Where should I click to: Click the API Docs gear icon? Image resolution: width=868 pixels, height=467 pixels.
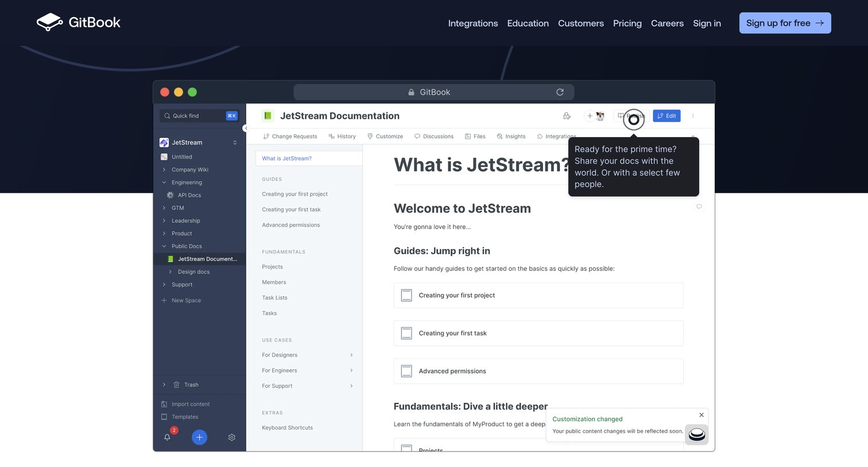pyautogui.click(x=170, y=195)
